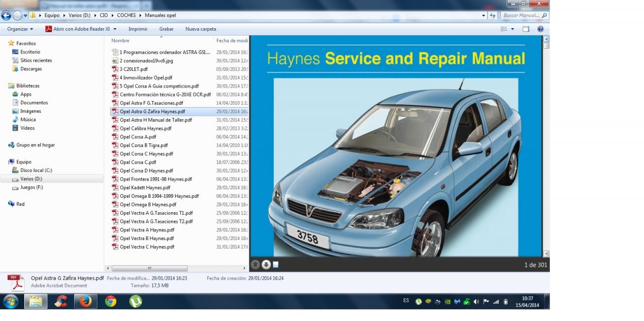644x321 pixels.
Task: Toggle the preview pane button
Action: tap(526, 29)
